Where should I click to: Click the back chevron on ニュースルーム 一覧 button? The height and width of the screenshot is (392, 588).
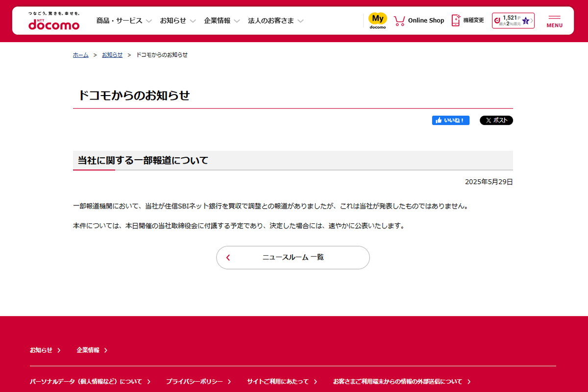pos(227,257)
